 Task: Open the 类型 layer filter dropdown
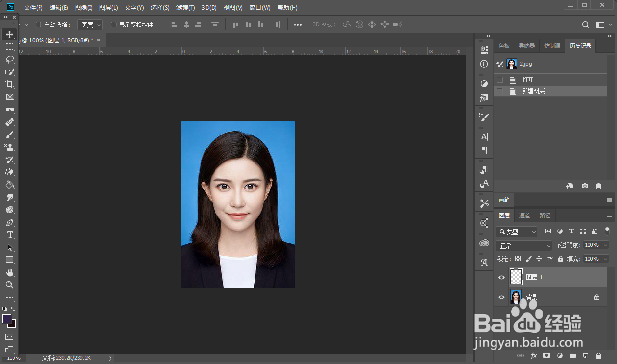click(516, 232)
